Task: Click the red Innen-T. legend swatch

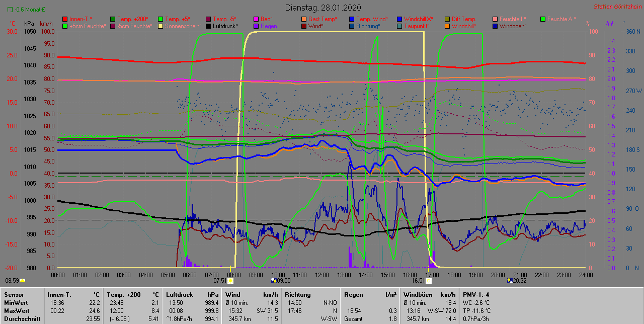Action: [65, 19]
